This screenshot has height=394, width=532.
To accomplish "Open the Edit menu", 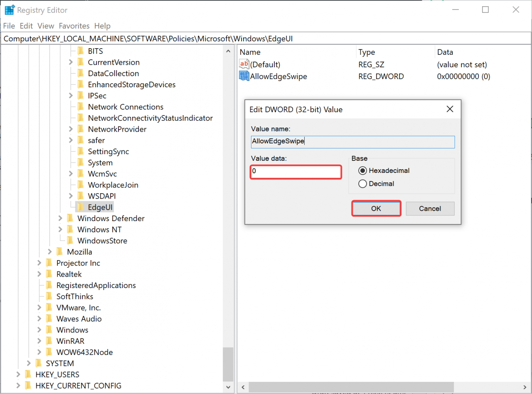I will point(26,26).
